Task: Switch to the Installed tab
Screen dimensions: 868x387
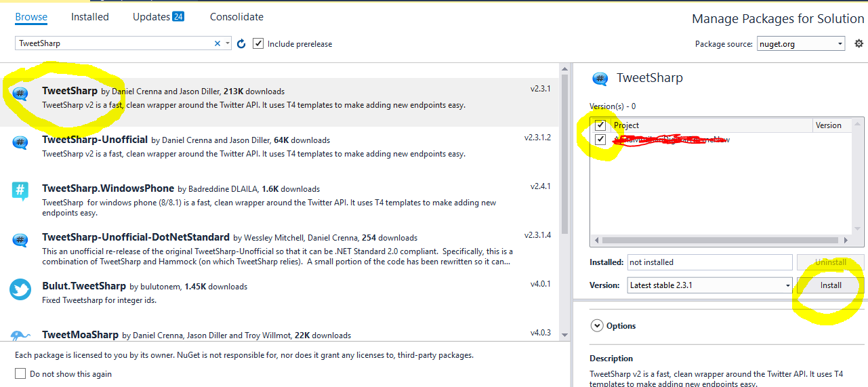Action: pos(90,17)
